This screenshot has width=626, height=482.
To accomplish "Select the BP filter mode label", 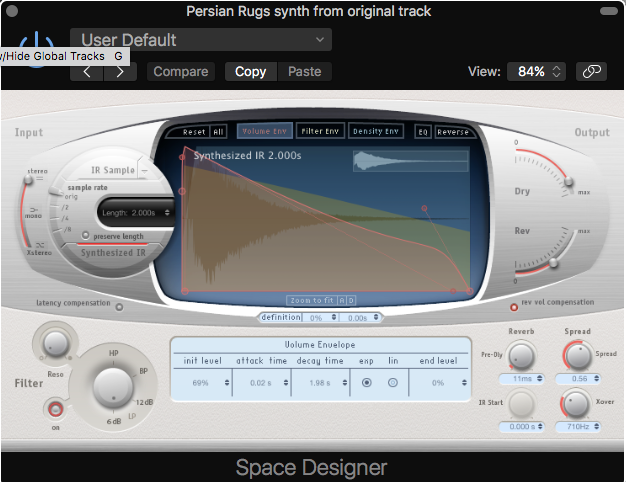I will point(143,371).
